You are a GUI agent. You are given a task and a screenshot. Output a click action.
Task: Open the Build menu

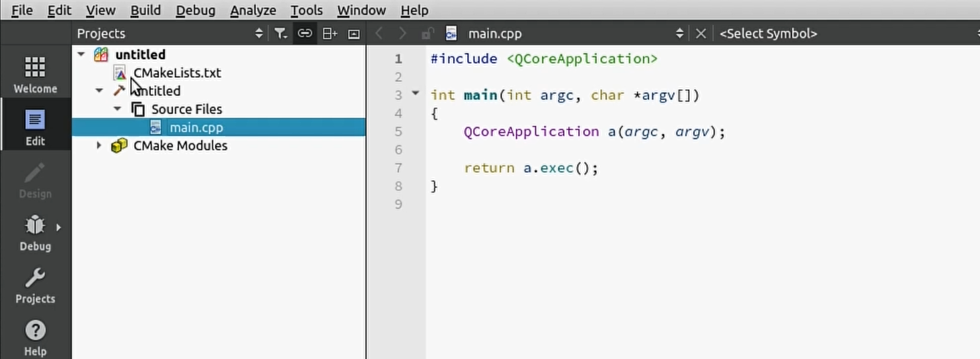(x=146, y=10)
